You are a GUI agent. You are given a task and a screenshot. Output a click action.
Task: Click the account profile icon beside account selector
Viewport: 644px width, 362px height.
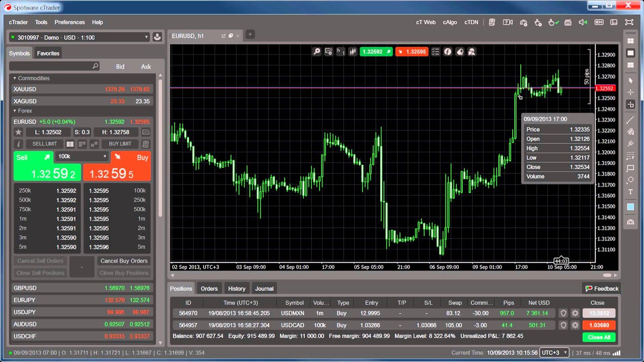157,37
